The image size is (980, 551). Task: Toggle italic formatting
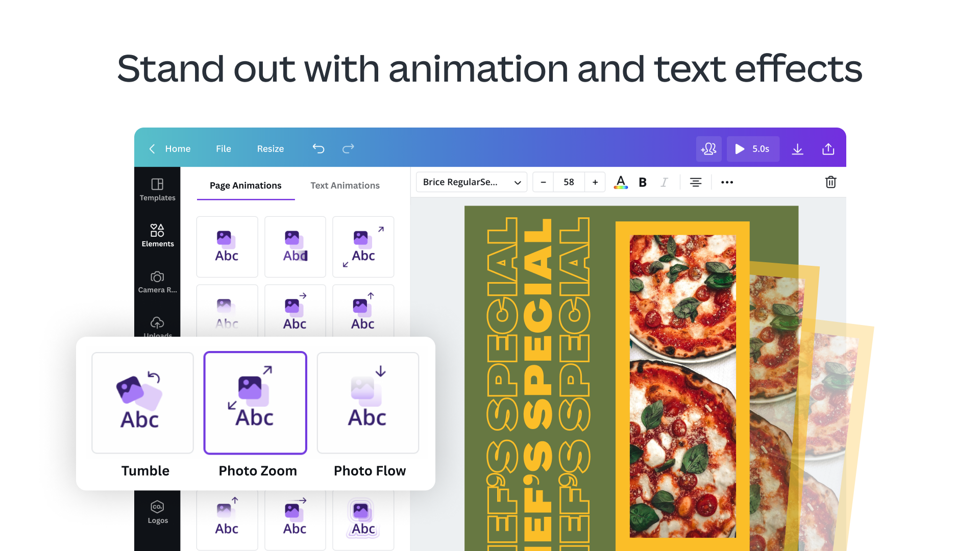(x=664, y=182)
